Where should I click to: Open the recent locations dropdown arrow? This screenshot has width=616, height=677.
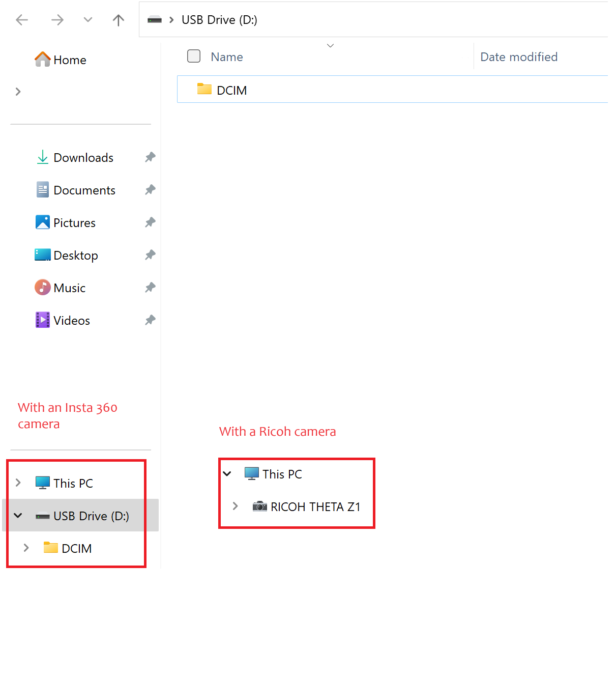point(87,19)
